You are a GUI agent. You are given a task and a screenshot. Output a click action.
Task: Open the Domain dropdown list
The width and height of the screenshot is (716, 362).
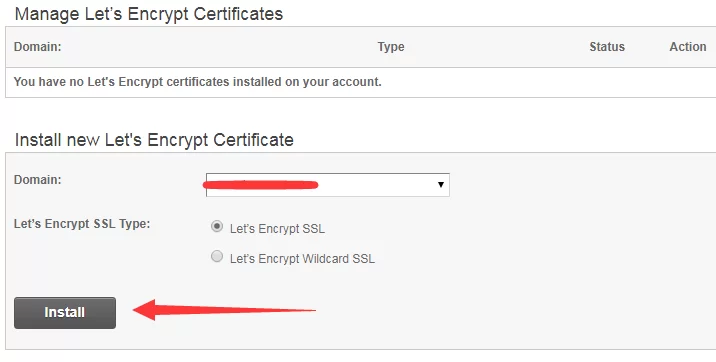(328, 185)
